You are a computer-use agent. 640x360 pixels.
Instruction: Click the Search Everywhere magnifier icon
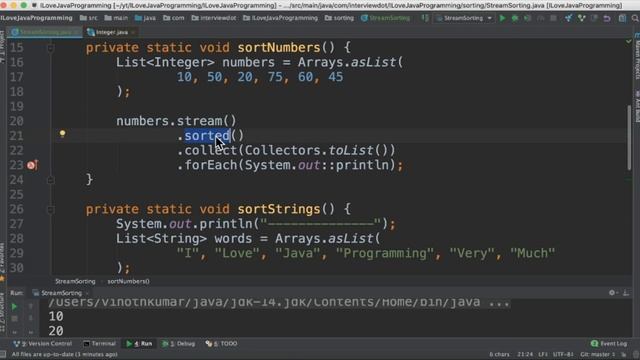[x=635, y=18]
